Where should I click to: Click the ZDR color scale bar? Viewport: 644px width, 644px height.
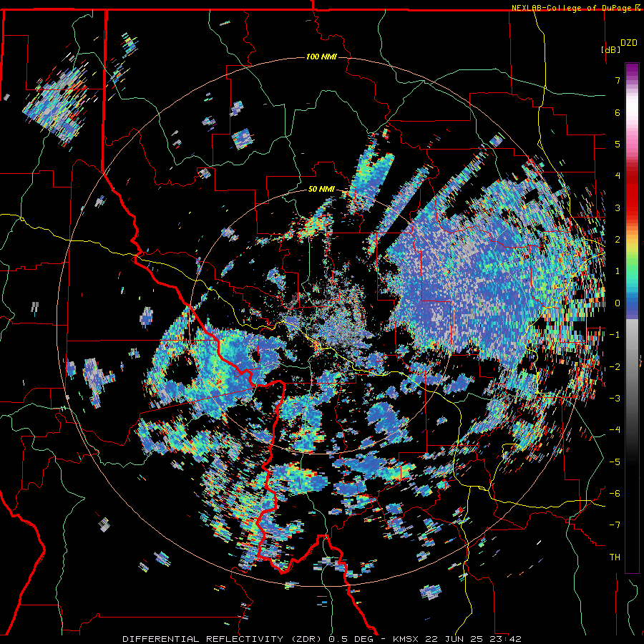(x=632, y=318)
